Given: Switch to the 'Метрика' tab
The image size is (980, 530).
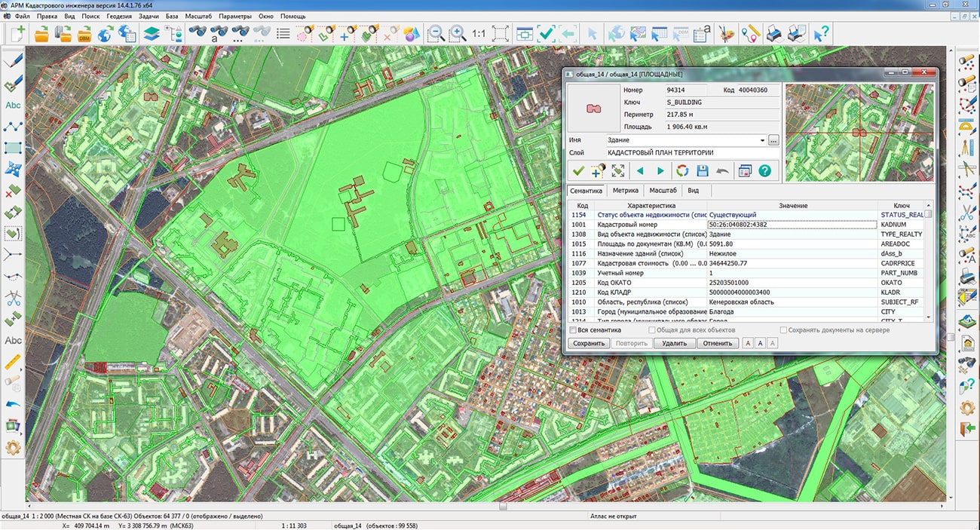Looking at the screenshot, I should (x=626, y=191).
